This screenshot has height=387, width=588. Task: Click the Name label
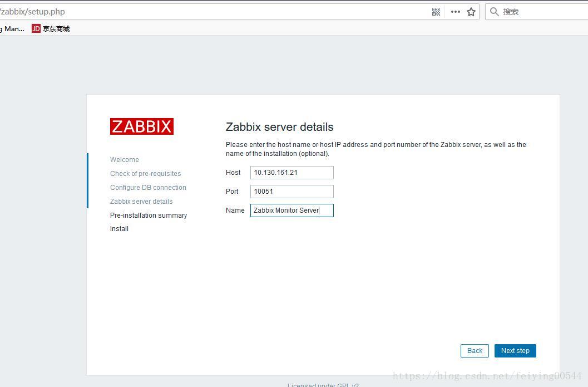click(235, 210)
